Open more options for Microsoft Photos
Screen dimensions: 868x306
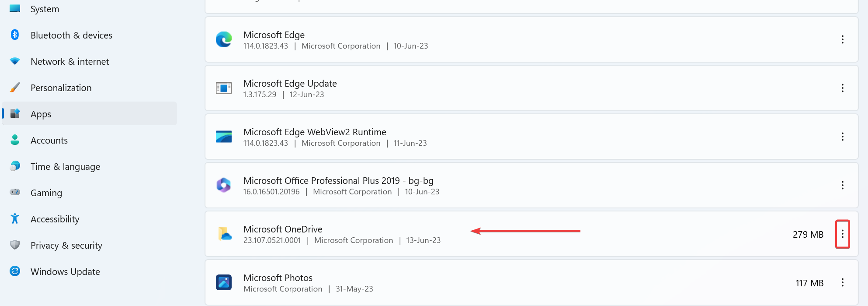[x=842, y=282]
